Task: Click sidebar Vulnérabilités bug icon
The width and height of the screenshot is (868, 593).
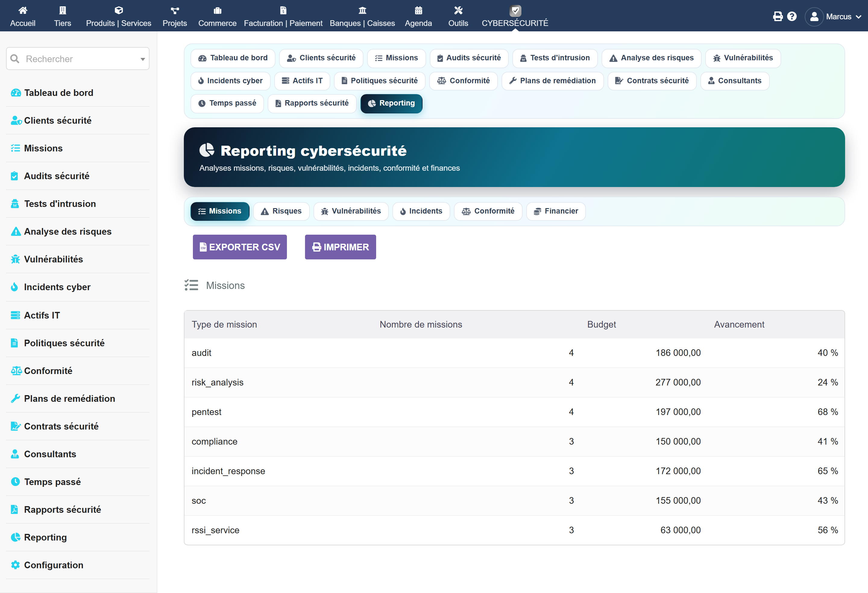Action: [15, 259]
